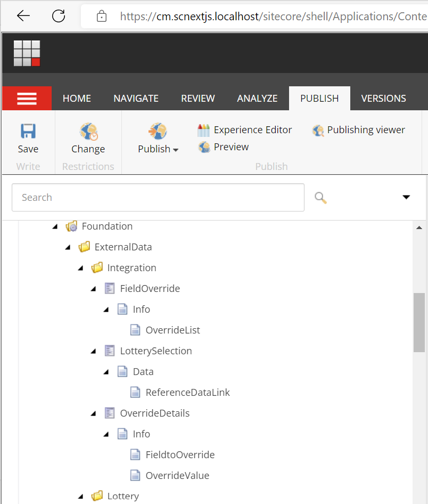Select the FieldtoOverride tree item
Screen dimensions: 428x504
point(180,455)
